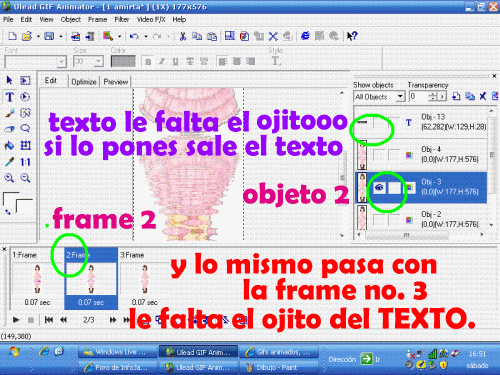
Task: Activate the Text tool in the toolbox
Action: (9, 97)
